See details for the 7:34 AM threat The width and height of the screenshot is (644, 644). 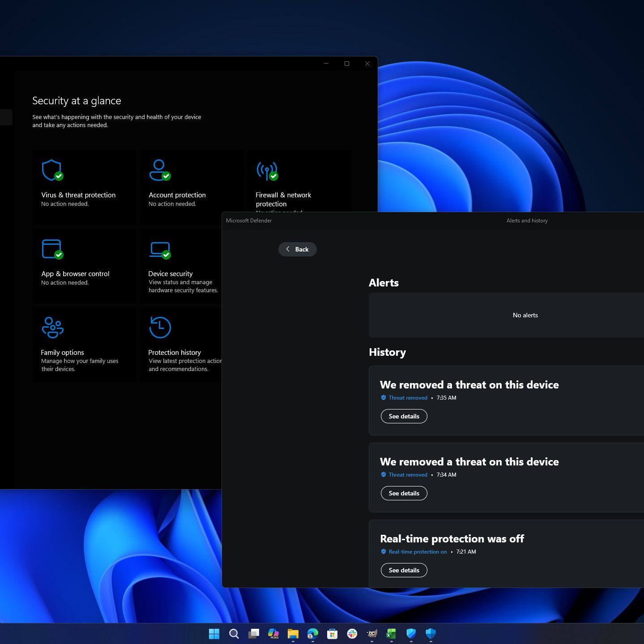pyautogui.click(x=404, y=493)
